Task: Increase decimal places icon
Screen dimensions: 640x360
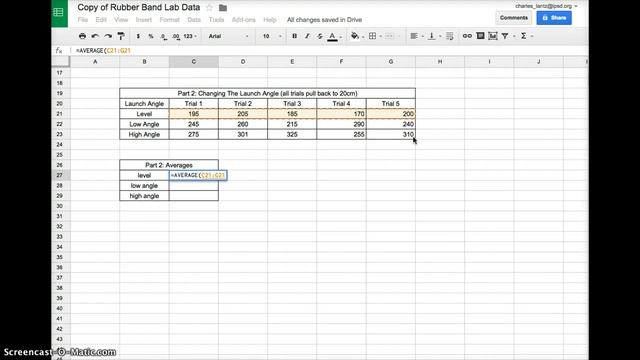Action: (x=176, y=36)
